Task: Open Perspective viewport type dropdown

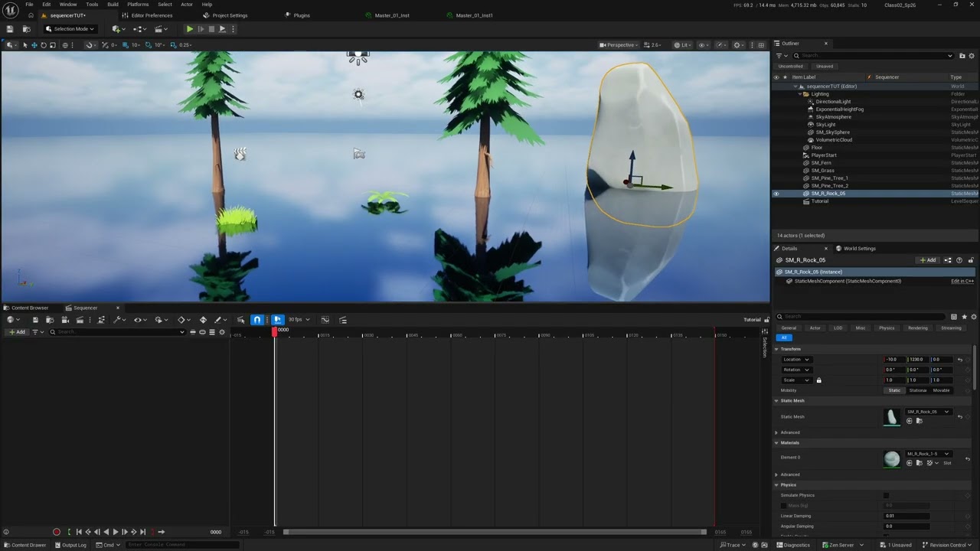Action: (617, 45)
